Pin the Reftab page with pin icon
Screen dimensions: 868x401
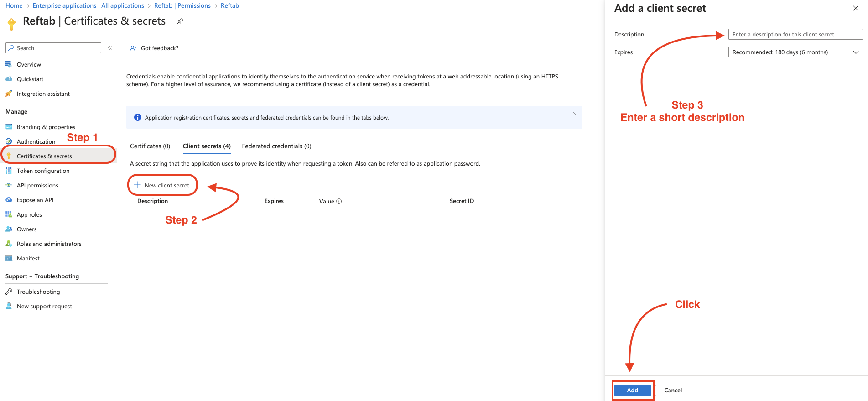coord(180,21)
